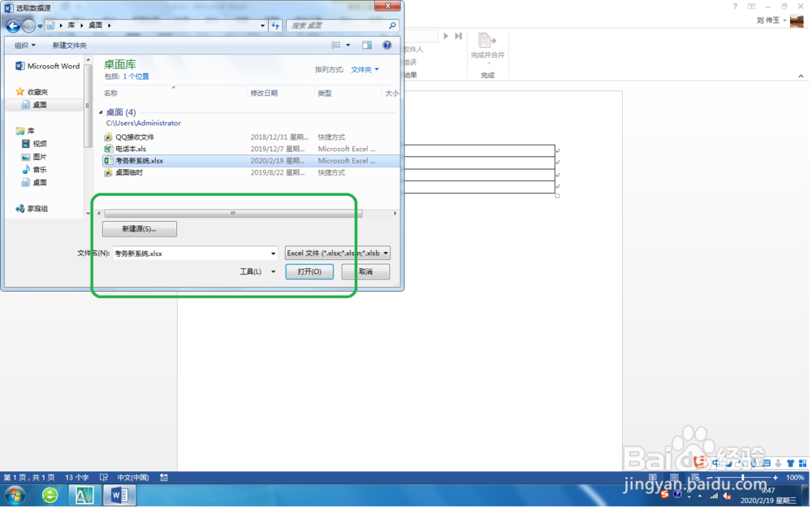Click the 新建源(S) button
Screen dimensions: 812x512
(140, 228)
